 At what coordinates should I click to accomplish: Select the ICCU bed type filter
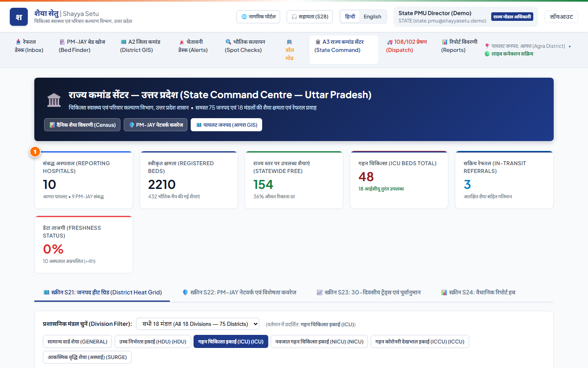coord(420,341)
